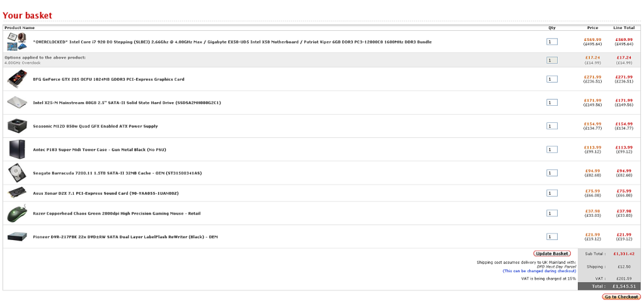The height and width of the screenshot is (303, 644).
Task: Select the £271.99 line total for GTX 285
Action: pyautogui.click(x=623, y=77)
